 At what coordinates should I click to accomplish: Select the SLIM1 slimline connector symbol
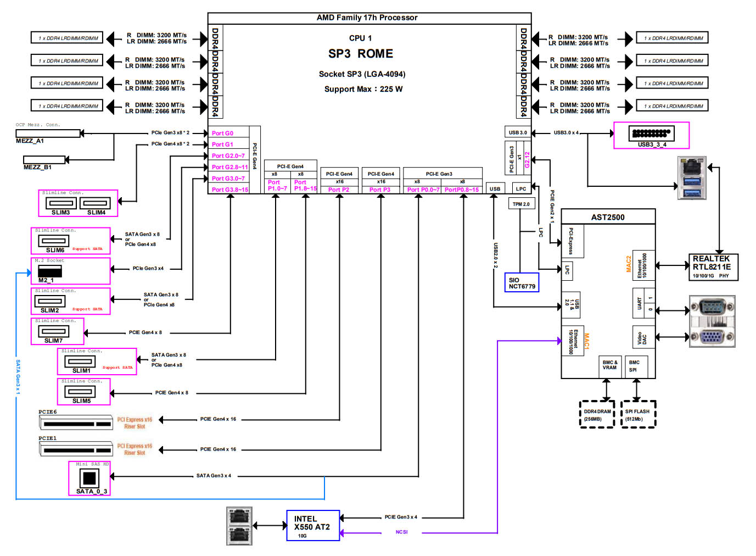click(80, 362)
